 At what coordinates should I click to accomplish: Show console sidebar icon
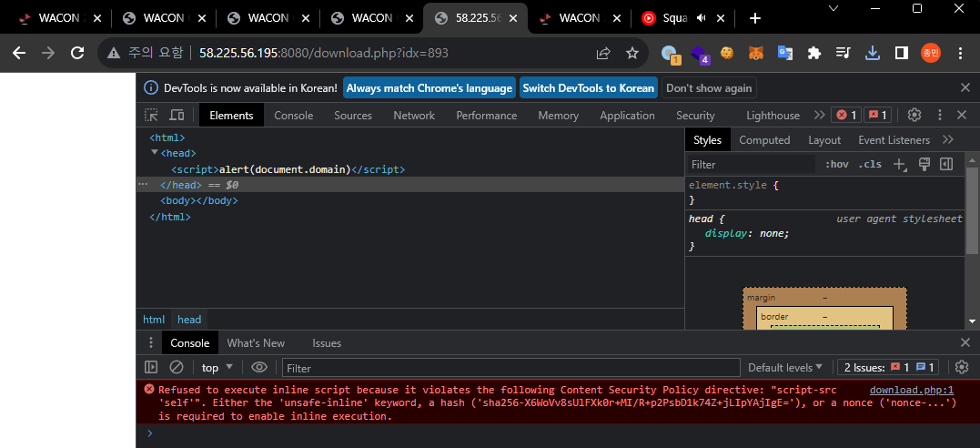point(151,367)
